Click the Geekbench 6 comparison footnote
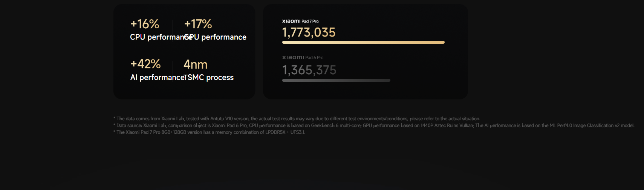The height and width of the screenshot is (190, 644). 374,125
